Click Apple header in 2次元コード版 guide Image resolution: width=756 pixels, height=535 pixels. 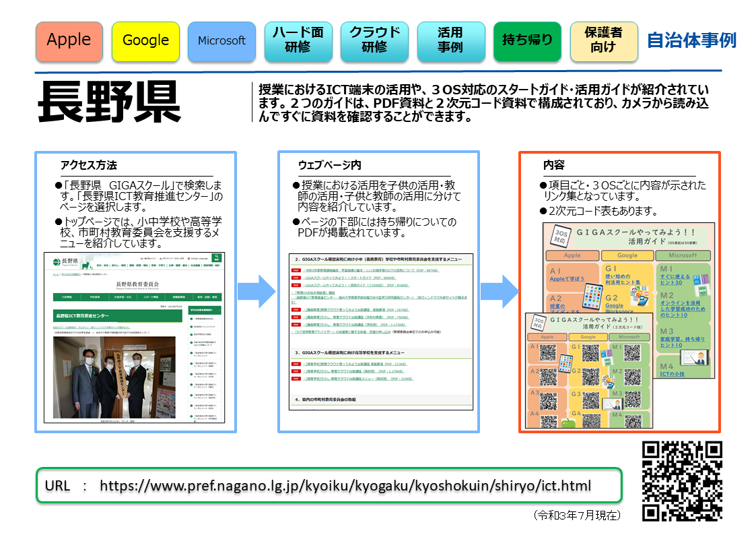tap(547, 337)
